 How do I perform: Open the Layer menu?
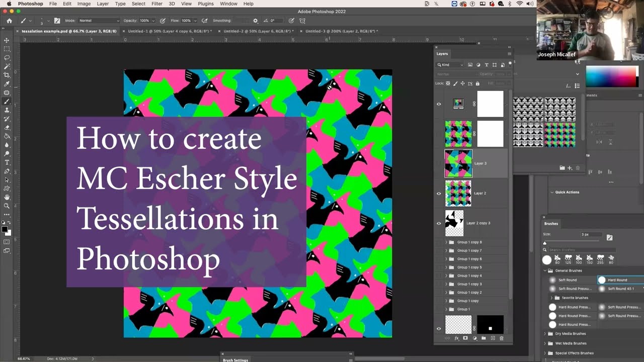pyautogui.click(x=103, y=4)
